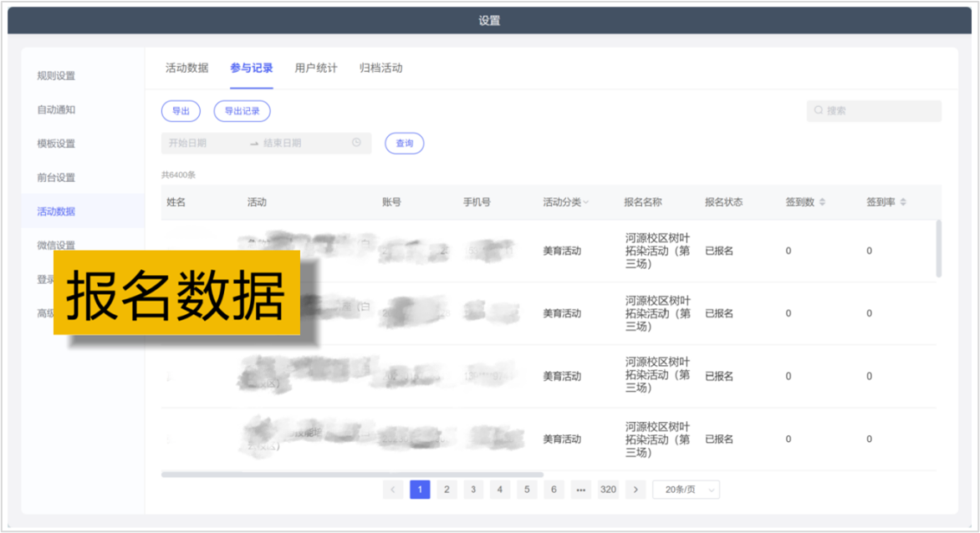980x533 pixels.
Task: Click the search magnifier icon
Action: coord(818,110)
